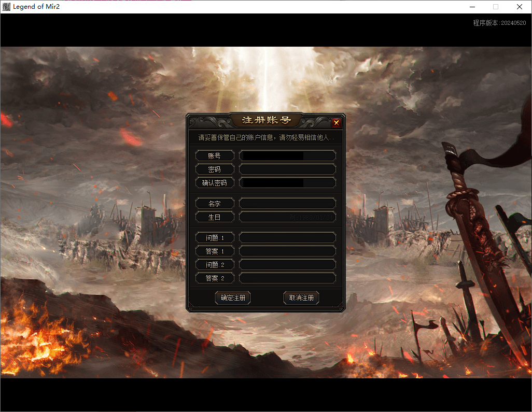Click the Legend of Mir2 window title
The height and width of the screenshot is (412, 532).
pos(36,6)
